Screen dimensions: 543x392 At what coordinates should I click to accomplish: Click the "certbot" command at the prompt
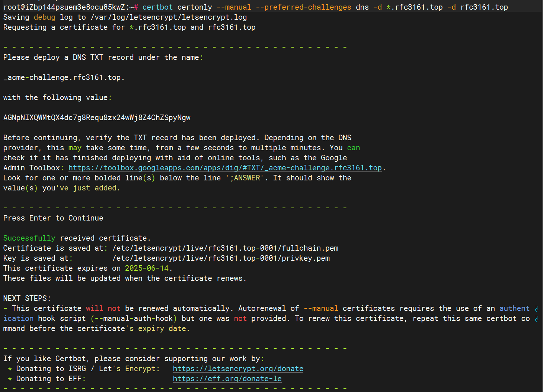pyautogui.click(x=157, y=7)
